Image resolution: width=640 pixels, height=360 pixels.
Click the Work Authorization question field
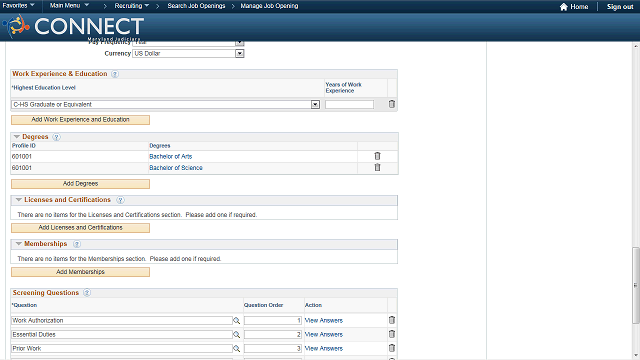(122, 321)
